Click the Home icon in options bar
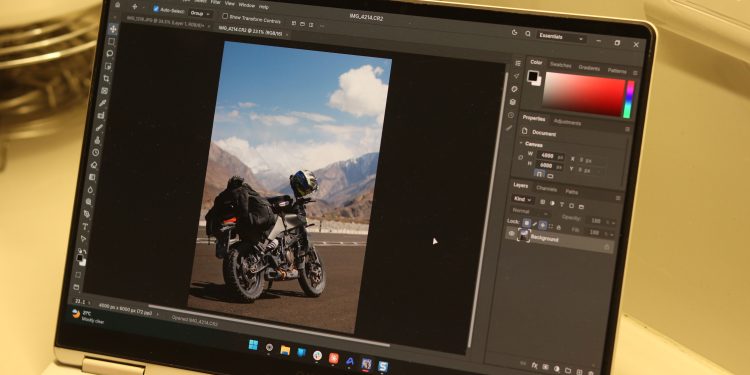Image resolution: width=750 pixels, height=375 pixels. coord(117,5)
